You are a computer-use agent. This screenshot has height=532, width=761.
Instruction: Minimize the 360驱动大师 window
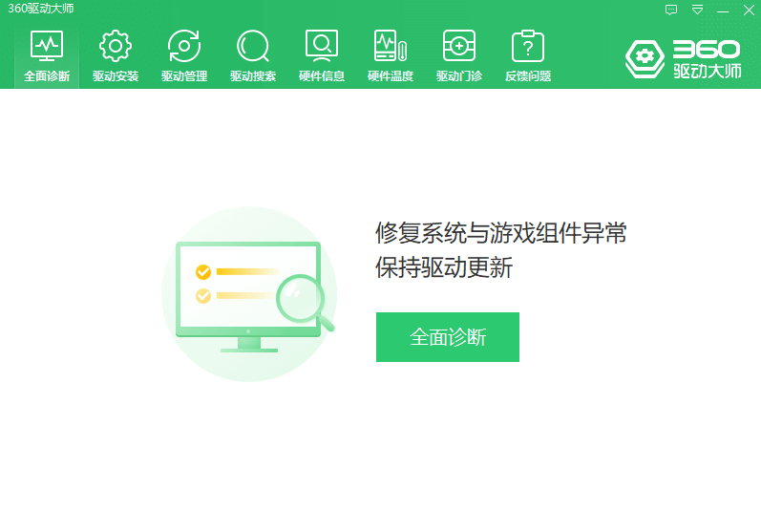(x=723, y=10)
